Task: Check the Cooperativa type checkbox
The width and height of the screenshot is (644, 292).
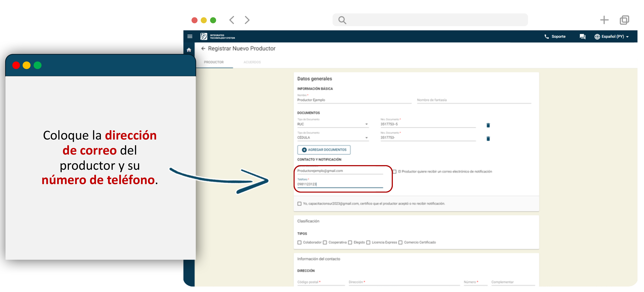Action: [x=325, y=242]
